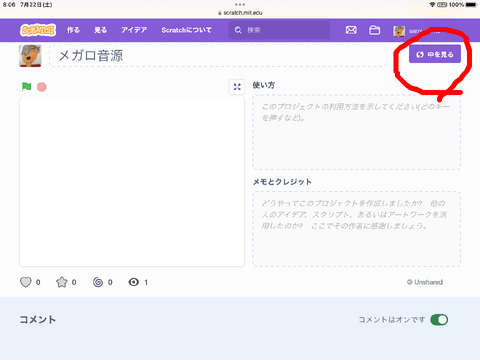480x360 pixels.
Task: Edit the メモとクレジット notes box
Action: pos(357,229)
